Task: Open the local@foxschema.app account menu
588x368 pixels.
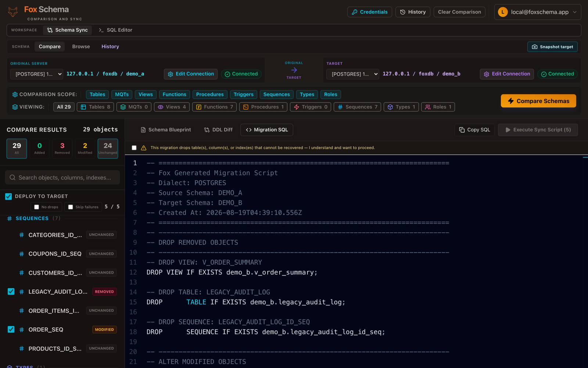Action: coord(538,12)
